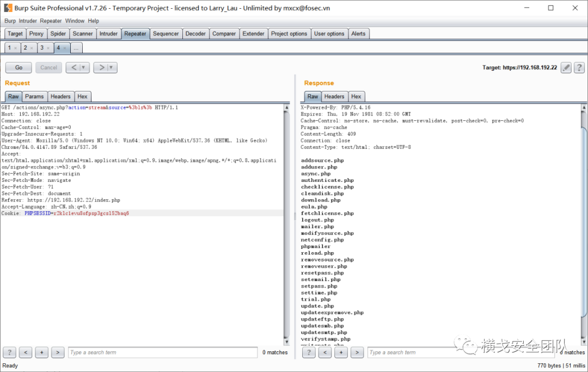Open the Intruder menu in menu bar

pyautogui.click(x=28, y=21)
